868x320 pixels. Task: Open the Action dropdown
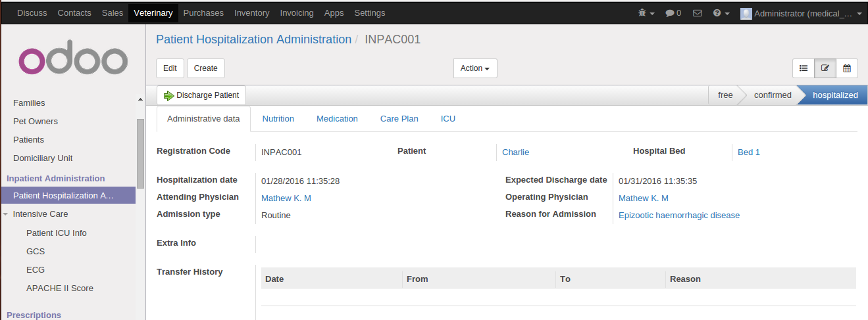coord(474,68)
